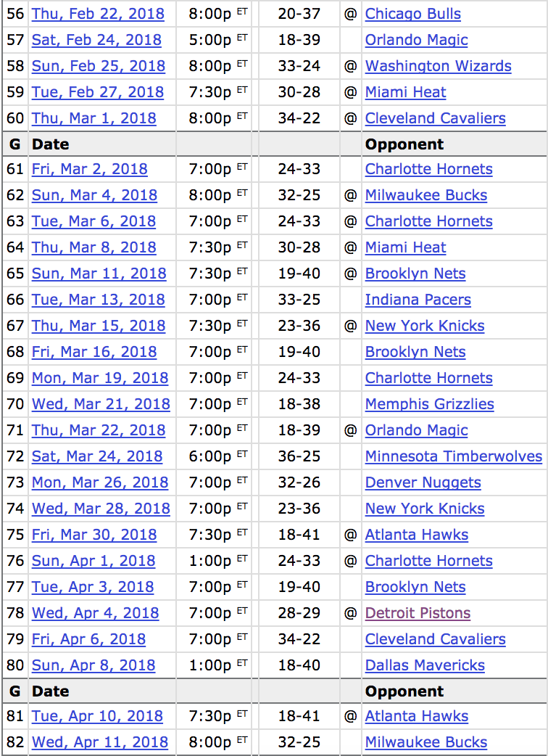Click the Wed, Apr 11, 2018 date link
Image resolution: width=548 pixels, height=756 pixels.
pyautogui.click(x=100, y=742)
